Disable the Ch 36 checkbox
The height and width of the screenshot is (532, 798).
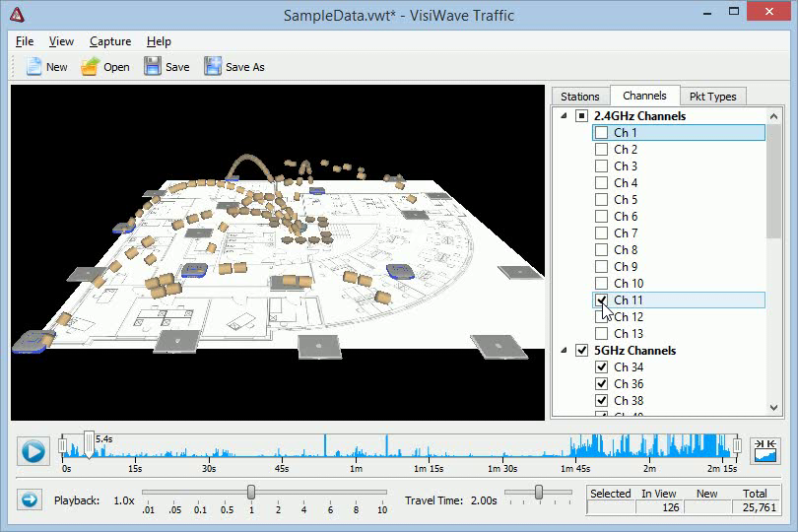click(602, 384)
